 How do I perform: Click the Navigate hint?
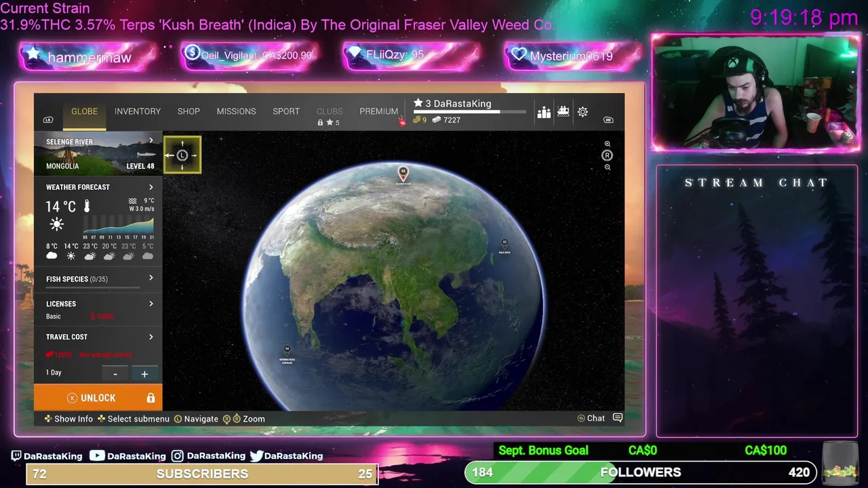(x=196, y=419)
